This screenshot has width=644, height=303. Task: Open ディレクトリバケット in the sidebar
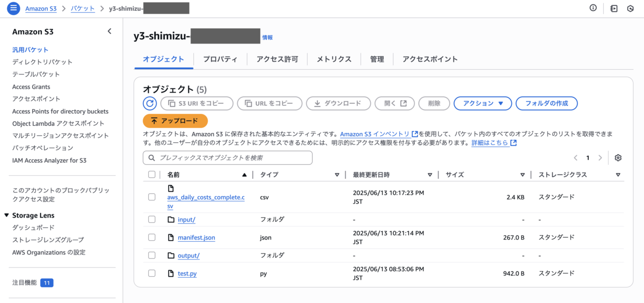(42, 62)
